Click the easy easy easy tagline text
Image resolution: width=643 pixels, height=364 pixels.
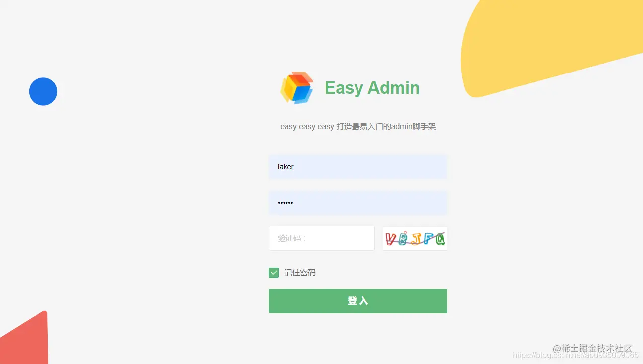[358, 126]
